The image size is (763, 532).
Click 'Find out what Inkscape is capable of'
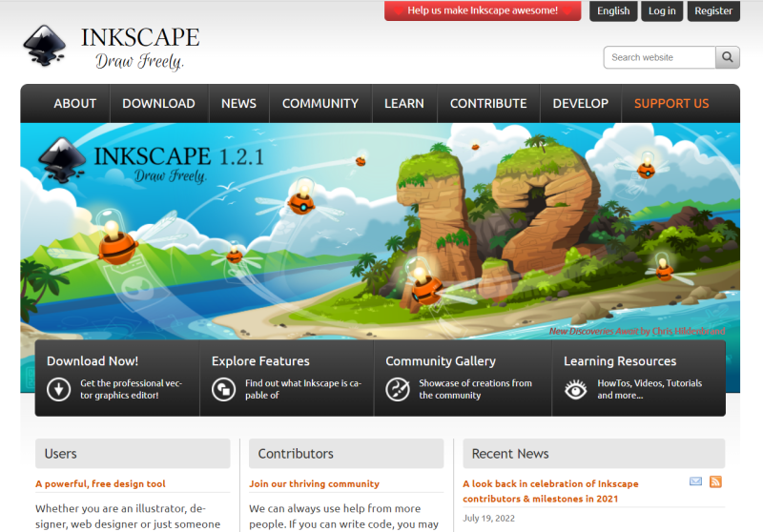(303, 389)
